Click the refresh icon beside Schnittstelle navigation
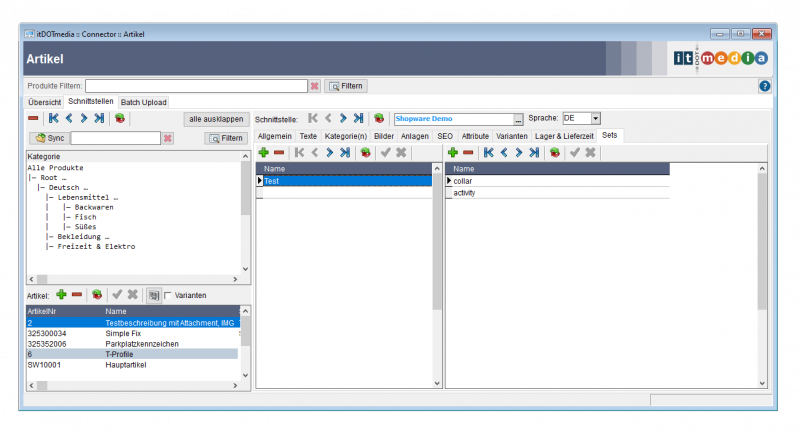Image resolution: width=800 pixels, height=432 pixels. (x=379, y=118)
